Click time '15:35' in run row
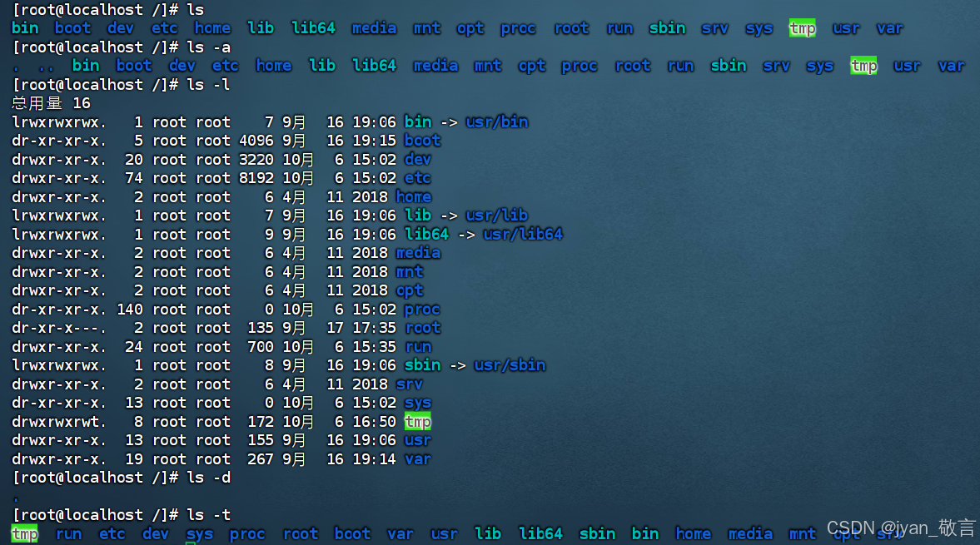This screenshot has height=545, width=980. click(375, 347)
